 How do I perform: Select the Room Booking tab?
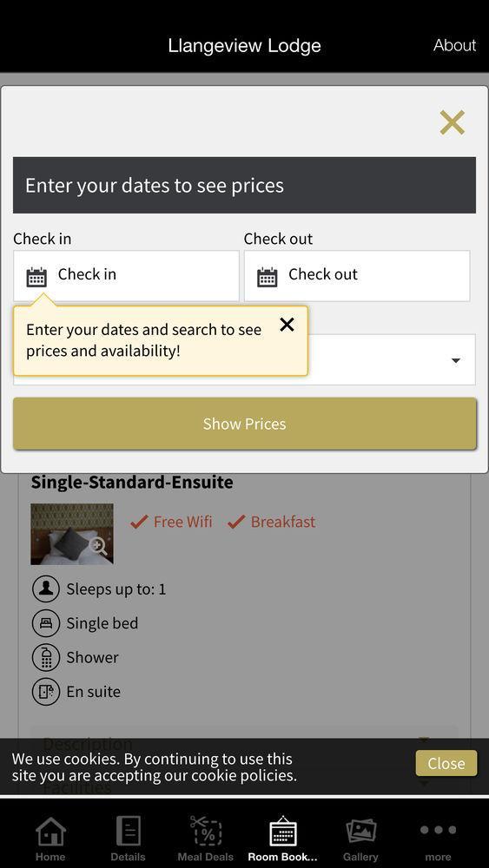pos(282,838)
